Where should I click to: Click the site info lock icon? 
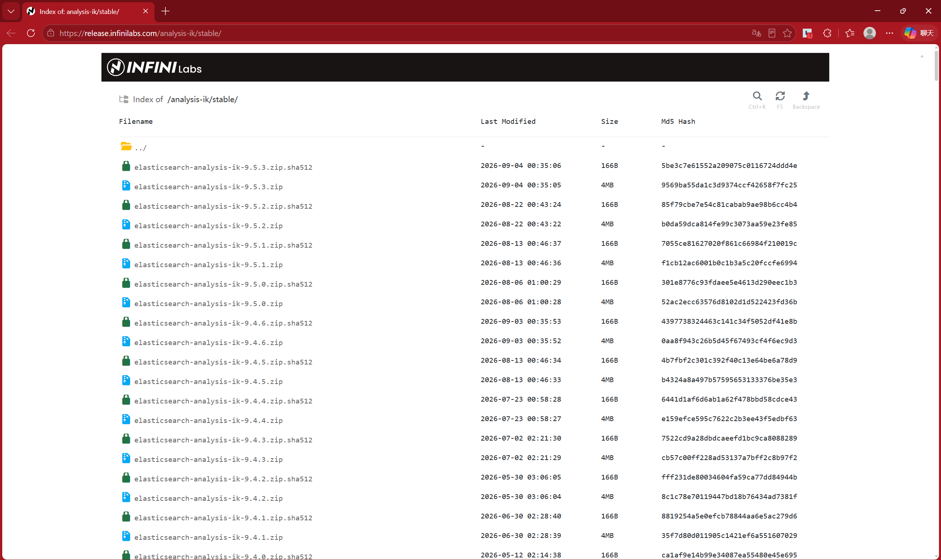[51, 33]
